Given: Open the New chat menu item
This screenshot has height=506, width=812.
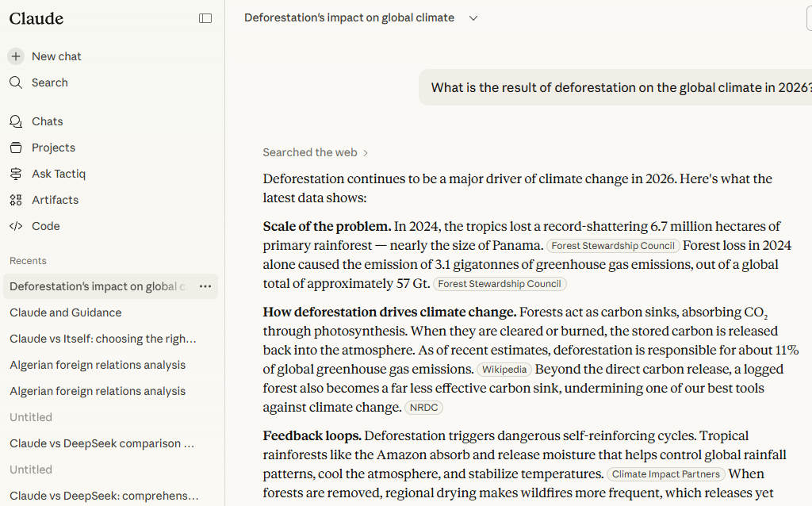Looking at the screenshot, I should pos(56,56).
